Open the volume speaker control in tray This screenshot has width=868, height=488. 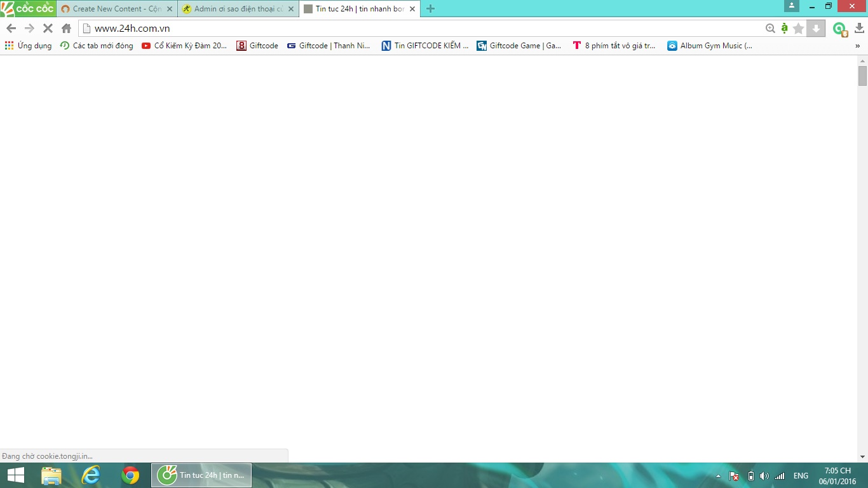(764, 476)
